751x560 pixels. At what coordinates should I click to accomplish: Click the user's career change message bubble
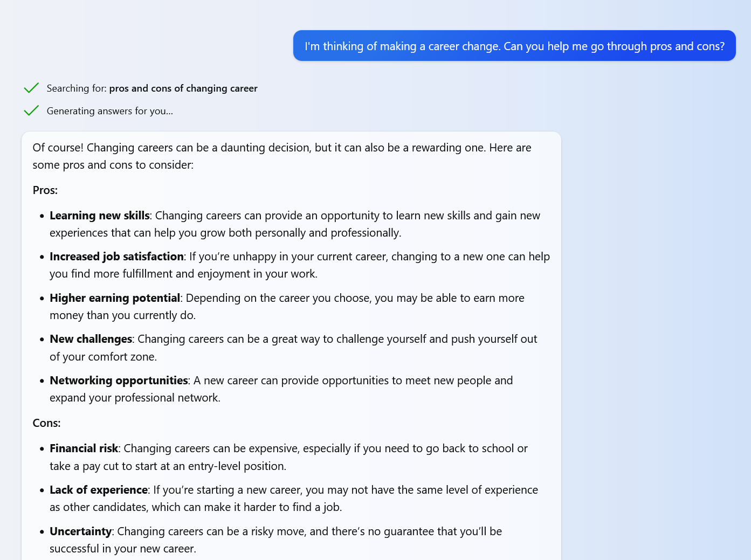click(514, 46)
